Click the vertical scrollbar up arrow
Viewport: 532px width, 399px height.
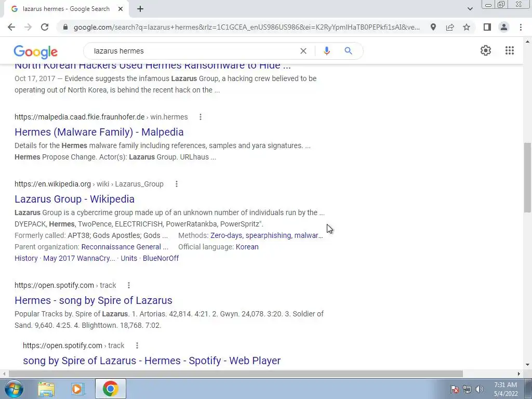(x=527, y=42)
